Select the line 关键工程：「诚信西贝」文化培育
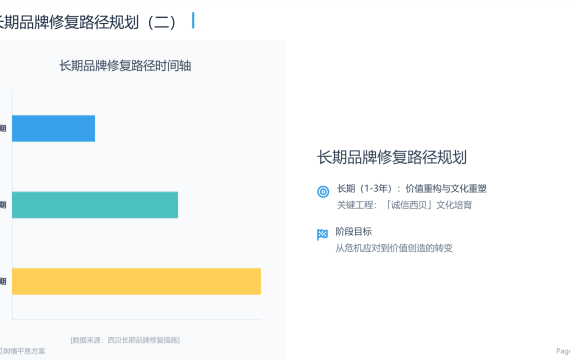This screenshot has width=570, height=360. pos(404,205)
